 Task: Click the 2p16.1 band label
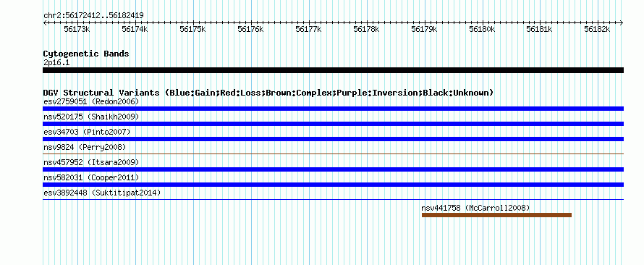[x=56, y=62]
